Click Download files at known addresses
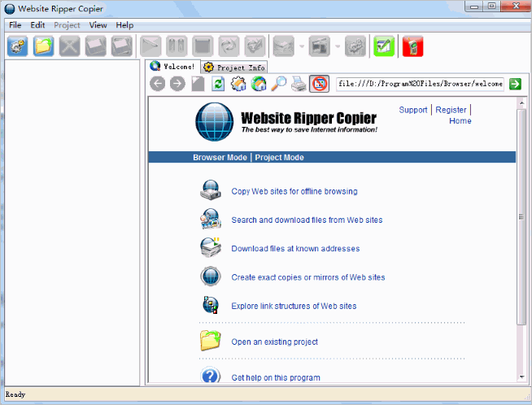532x405 pixels. [x=295, y=249]
